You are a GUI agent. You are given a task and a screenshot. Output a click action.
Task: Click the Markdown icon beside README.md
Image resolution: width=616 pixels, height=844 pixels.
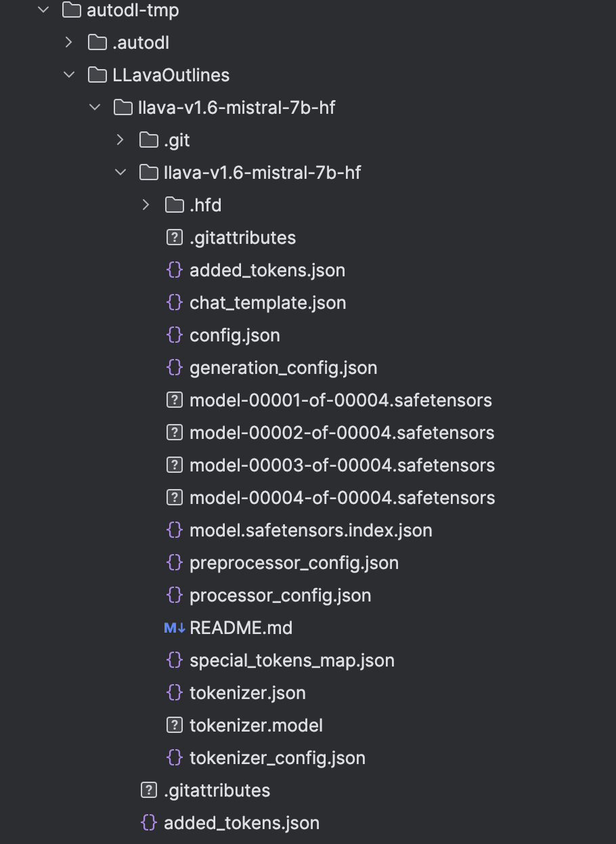point(174,628)
